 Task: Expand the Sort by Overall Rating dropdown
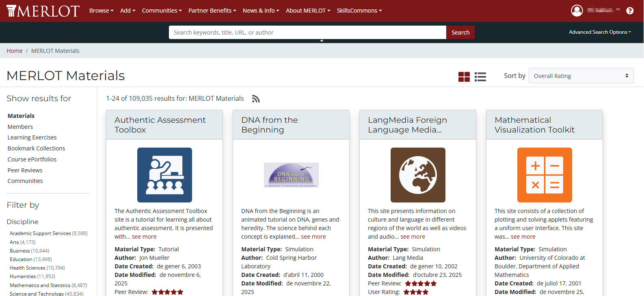(581, 76)
